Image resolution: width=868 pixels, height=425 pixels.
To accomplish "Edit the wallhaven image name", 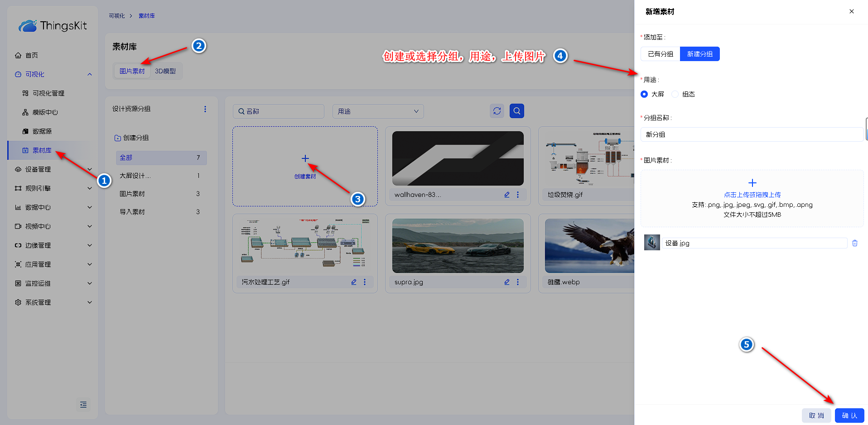I will click(x=506, y=195).
